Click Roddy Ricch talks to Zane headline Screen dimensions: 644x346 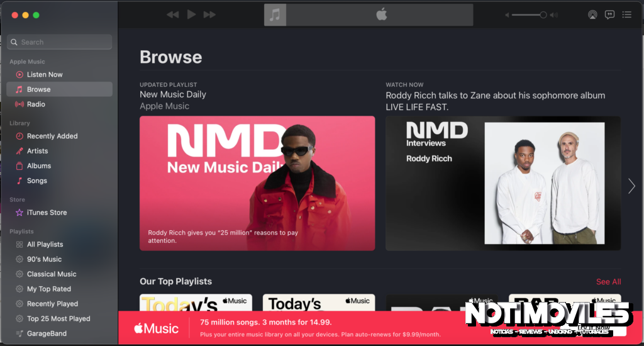click(496, 101)
